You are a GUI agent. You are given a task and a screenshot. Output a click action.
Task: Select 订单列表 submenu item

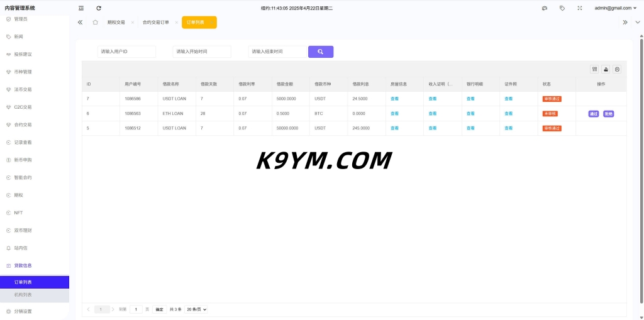coord(35,282)
